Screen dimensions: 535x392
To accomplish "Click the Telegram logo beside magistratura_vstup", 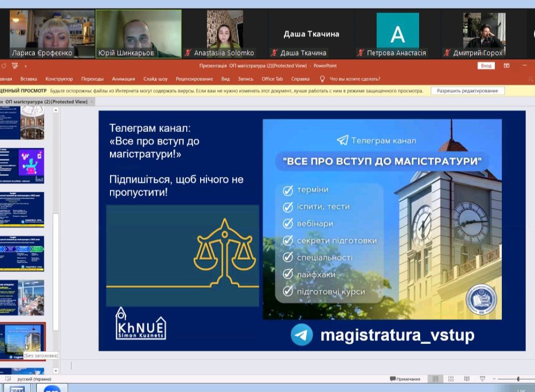I will (302, 335).
